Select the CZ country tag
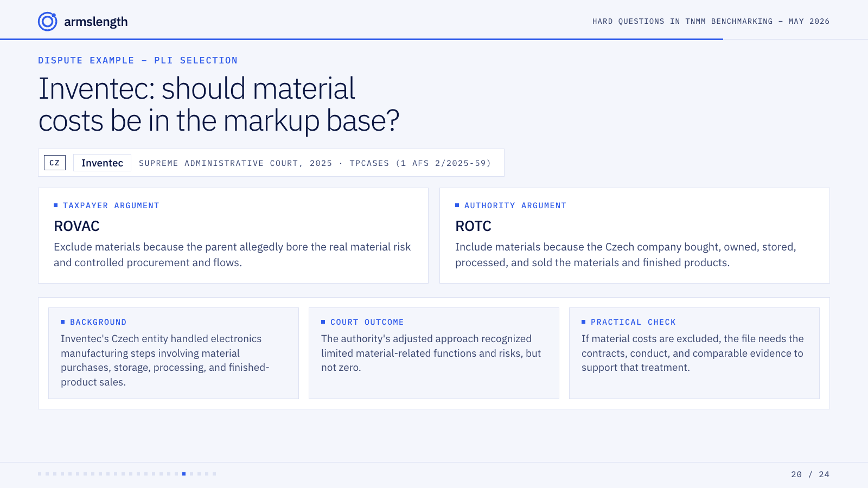This screenshot has height=488, width=868. tap(55, 163)
